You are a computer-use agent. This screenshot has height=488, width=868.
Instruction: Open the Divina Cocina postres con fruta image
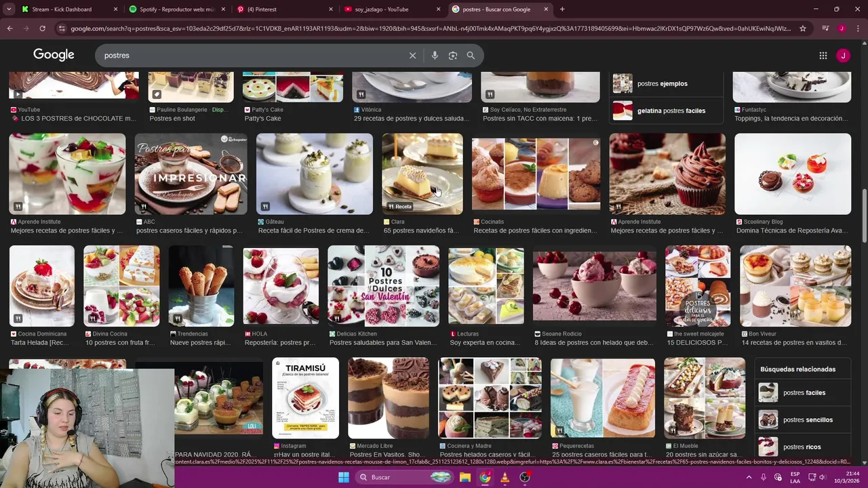click(121, 286)
